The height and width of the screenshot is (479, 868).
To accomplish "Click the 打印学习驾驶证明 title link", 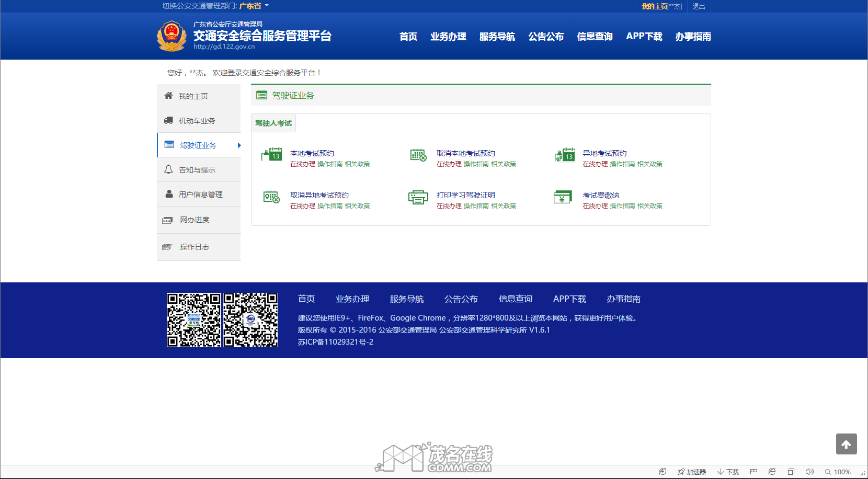I will pos(466,195).
